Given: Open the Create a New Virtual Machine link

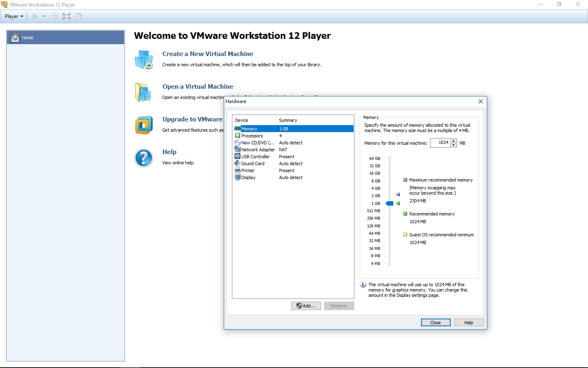Looking at the screenshot, I should (207, 54).
